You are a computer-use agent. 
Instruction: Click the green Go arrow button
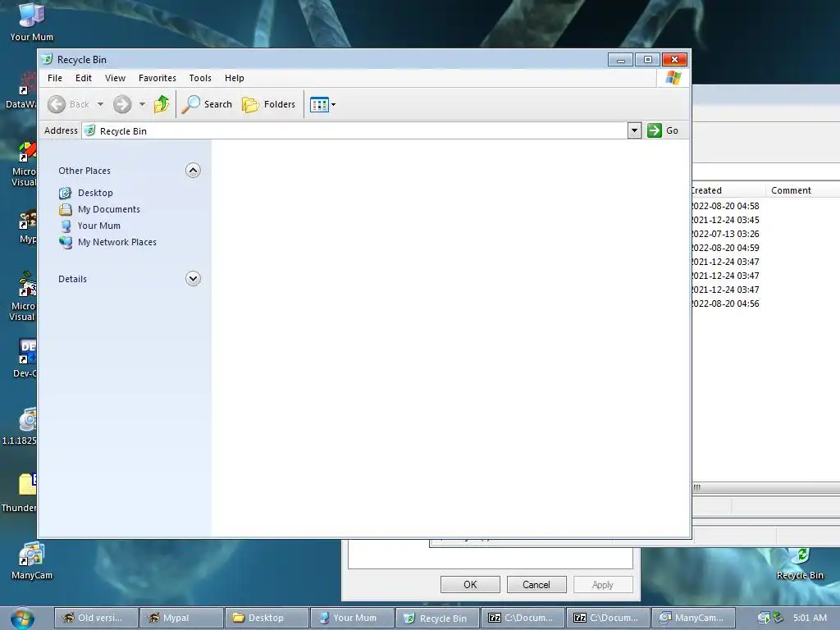654,130
